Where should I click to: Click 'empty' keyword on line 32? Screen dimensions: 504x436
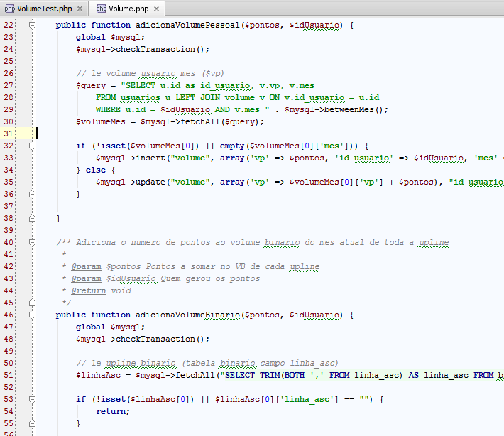pyautogui.click(x=232, y=146)
